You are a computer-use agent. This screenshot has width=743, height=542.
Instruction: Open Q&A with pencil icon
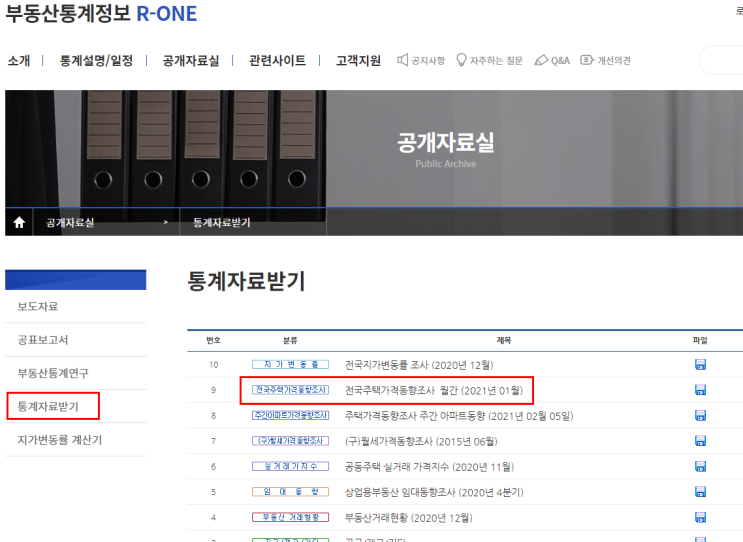tap(552, 60)
